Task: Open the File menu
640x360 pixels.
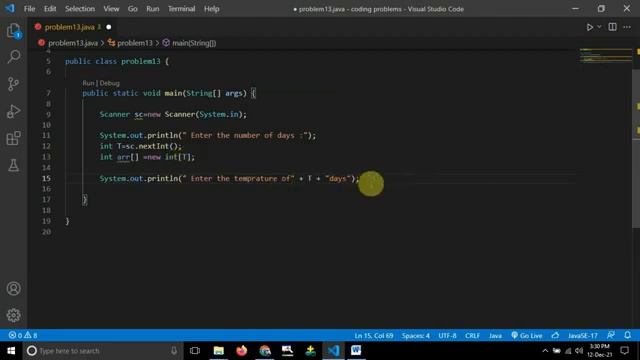Action: (29, 9)
